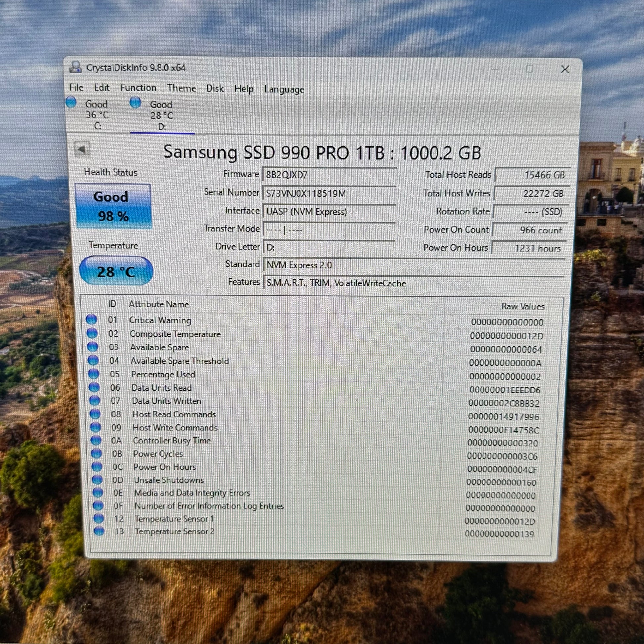The image size is (644, 644).
Task: Click the status icon for Unsafe Shutdowns
Action: click(97, 479)
